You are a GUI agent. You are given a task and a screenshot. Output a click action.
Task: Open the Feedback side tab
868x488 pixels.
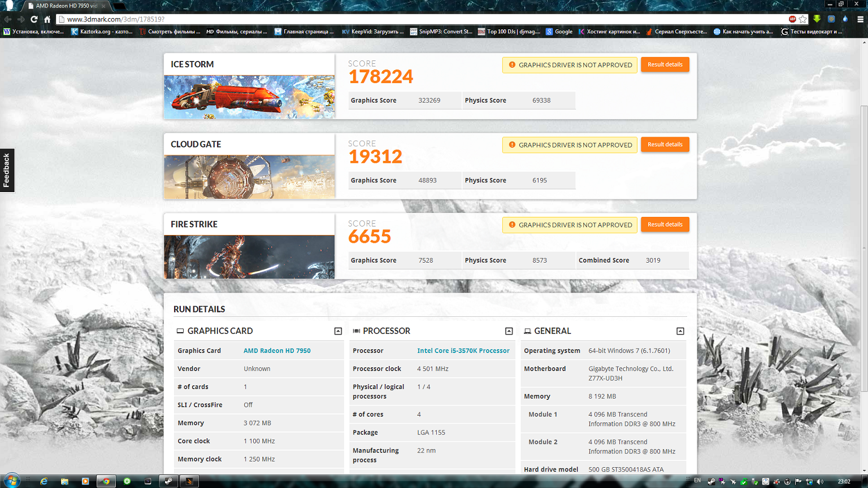click(7, 171)
